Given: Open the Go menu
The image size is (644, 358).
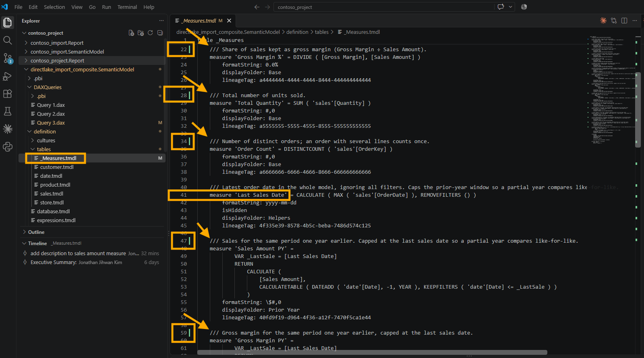Looking at the screenshot, I should (92, 7).
